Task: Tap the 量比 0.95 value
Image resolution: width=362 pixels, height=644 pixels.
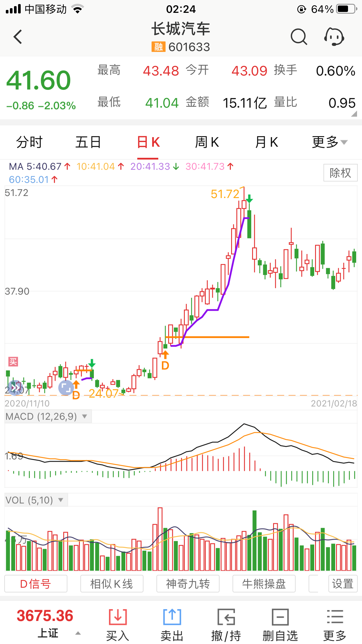Action: click(x=342, y=103)
